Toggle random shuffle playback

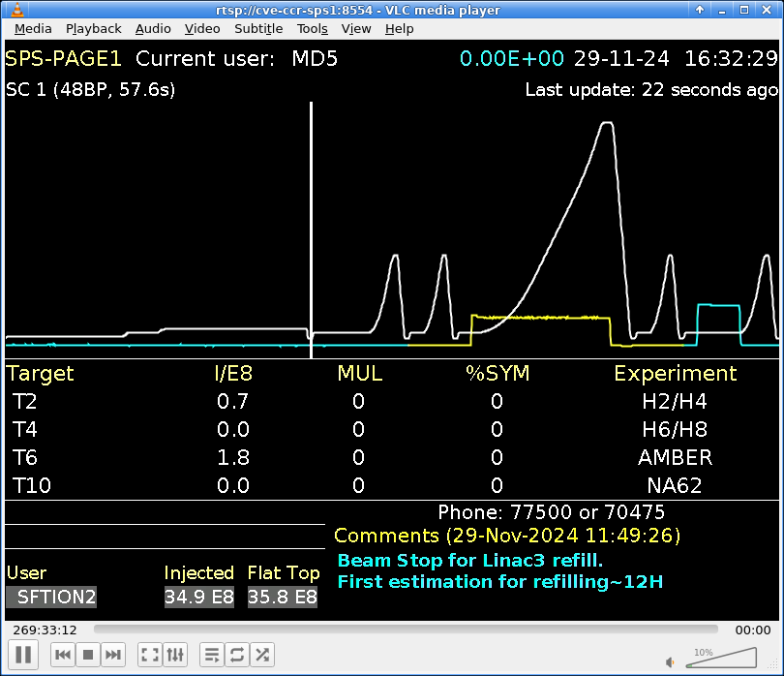click(262, 656)
